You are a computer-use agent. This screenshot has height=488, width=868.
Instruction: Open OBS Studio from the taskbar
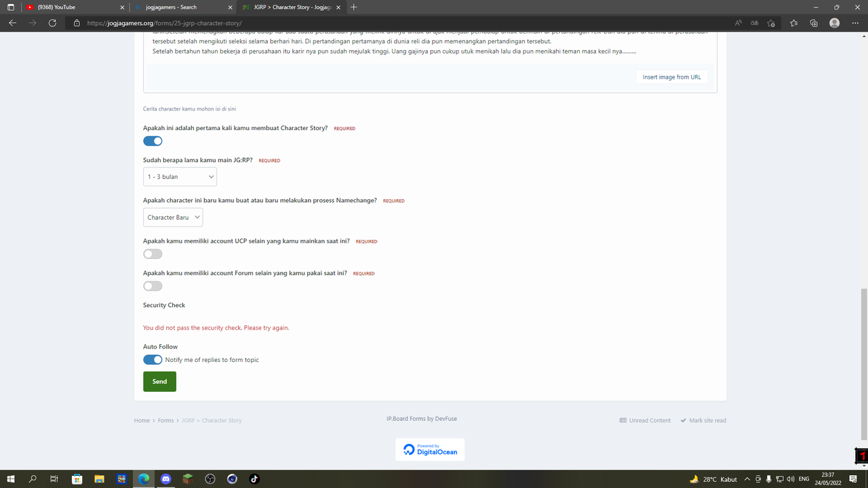[x=210, y=479]
